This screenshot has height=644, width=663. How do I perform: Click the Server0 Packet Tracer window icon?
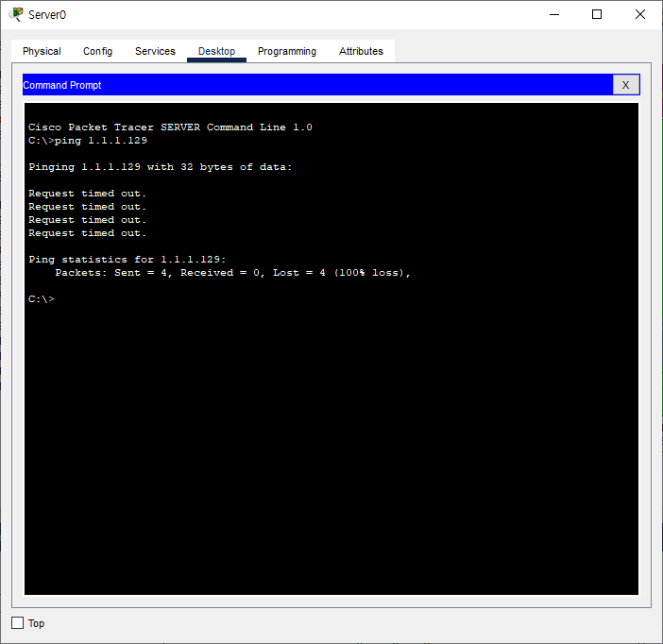click(x=16, y=14)
